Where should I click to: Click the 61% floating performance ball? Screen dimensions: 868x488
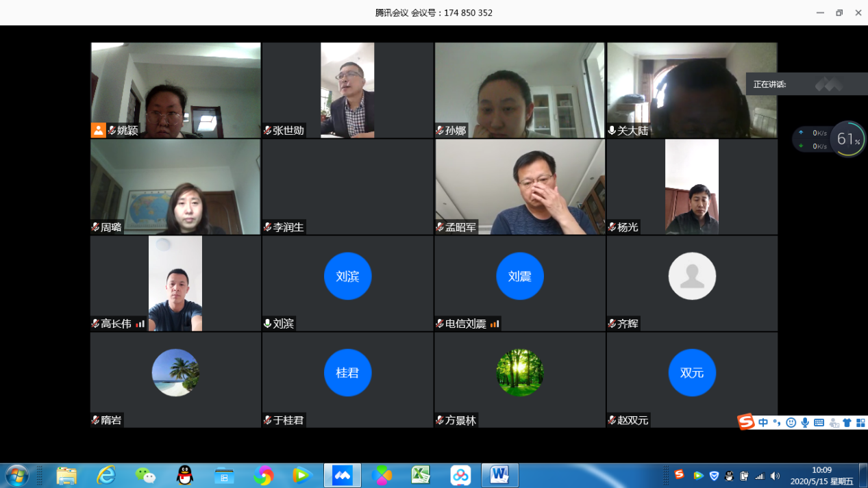pyautogui.click(x=847, y=140)
